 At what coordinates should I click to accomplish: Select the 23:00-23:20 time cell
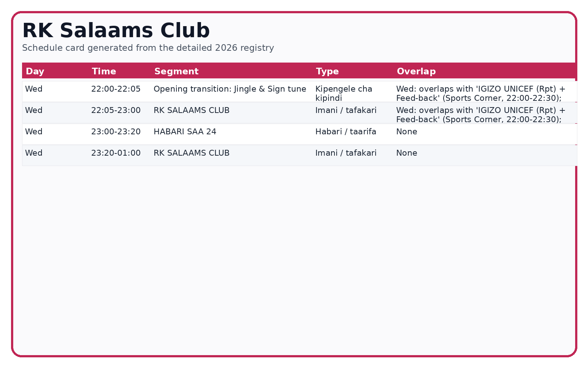[x=116, y=132]
